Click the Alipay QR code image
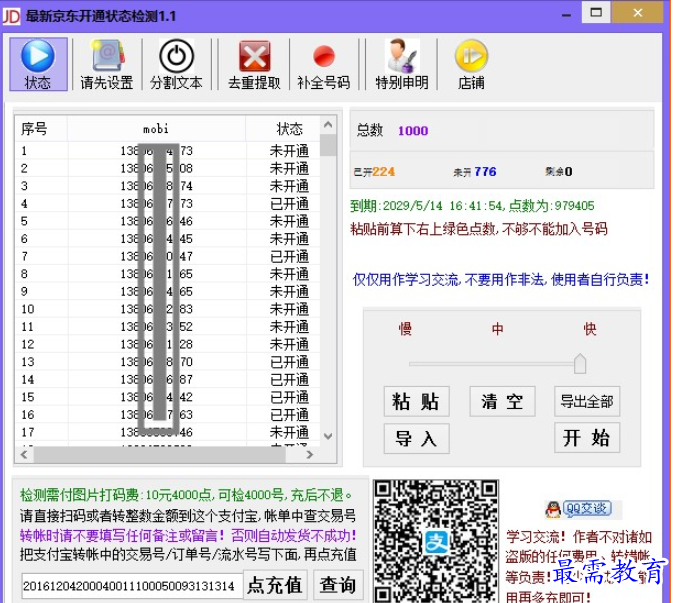The width and height of the screenshot is (674, 603). pos(436,541)
